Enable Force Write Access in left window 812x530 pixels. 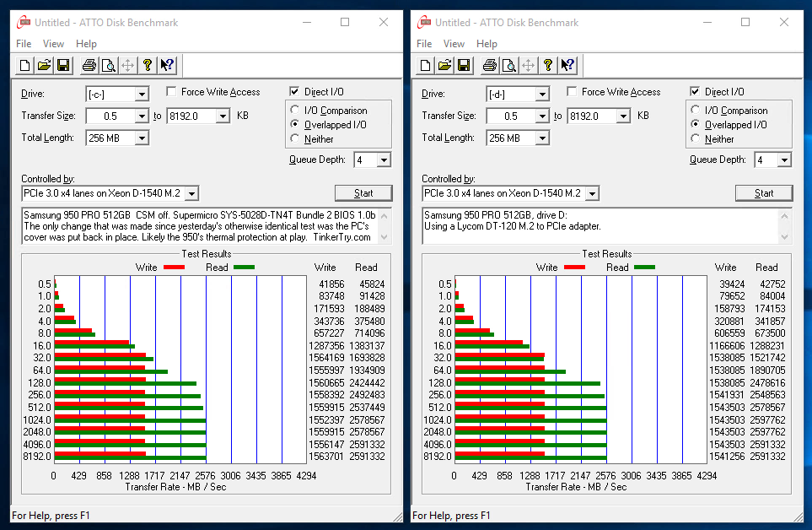coord(171,92)
